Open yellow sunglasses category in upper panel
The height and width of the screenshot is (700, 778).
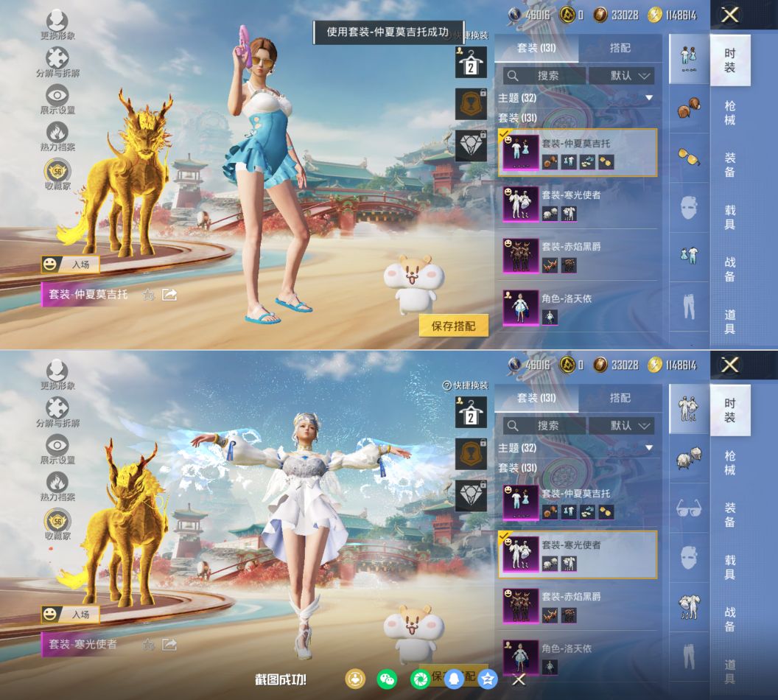pos(689,155)
